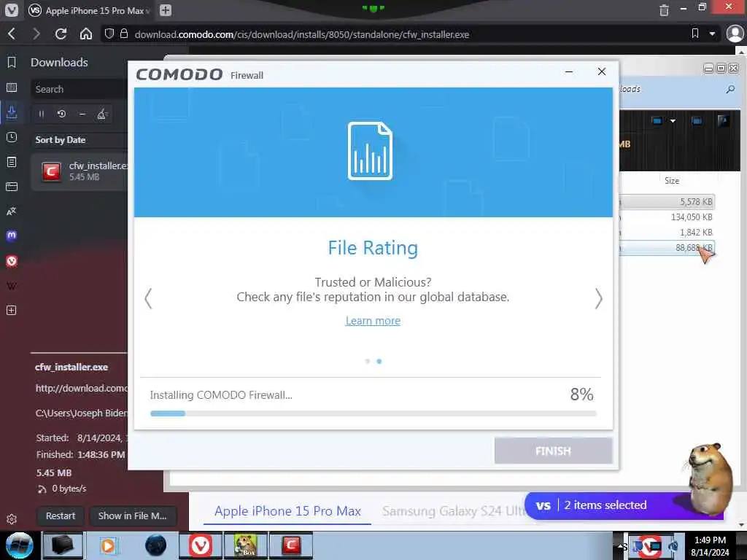Open the Vivaldi menu icon

pos(12,10)
